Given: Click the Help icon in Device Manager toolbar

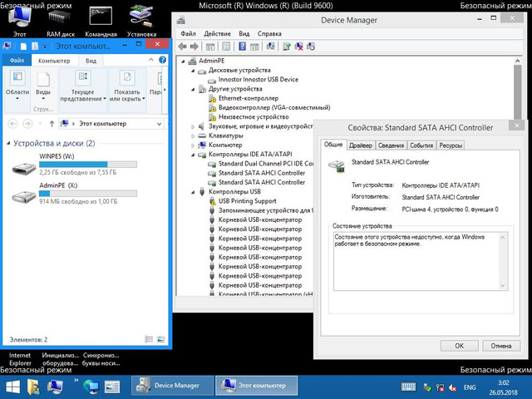Looking at the screenshot, I should coord(242,47).
